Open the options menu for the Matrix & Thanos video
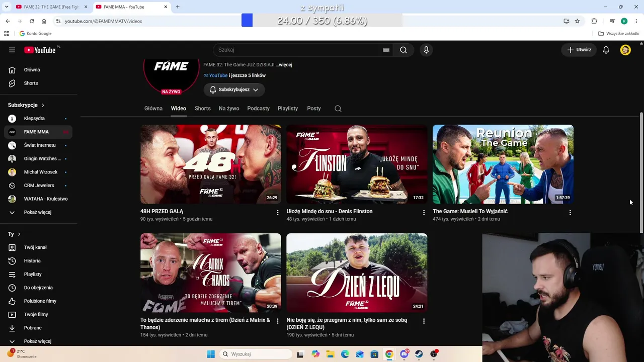The image size is (644, 362). [x=277, y=321]
